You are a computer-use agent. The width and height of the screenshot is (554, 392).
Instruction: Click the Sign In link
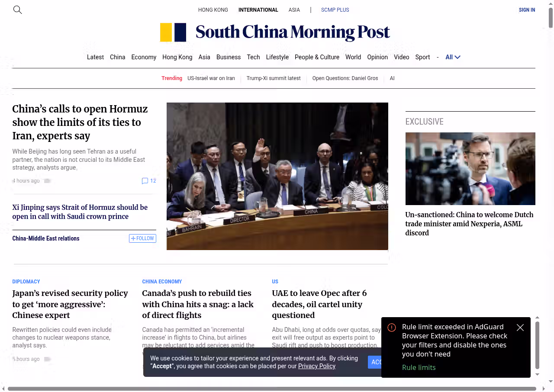(527, 10)
